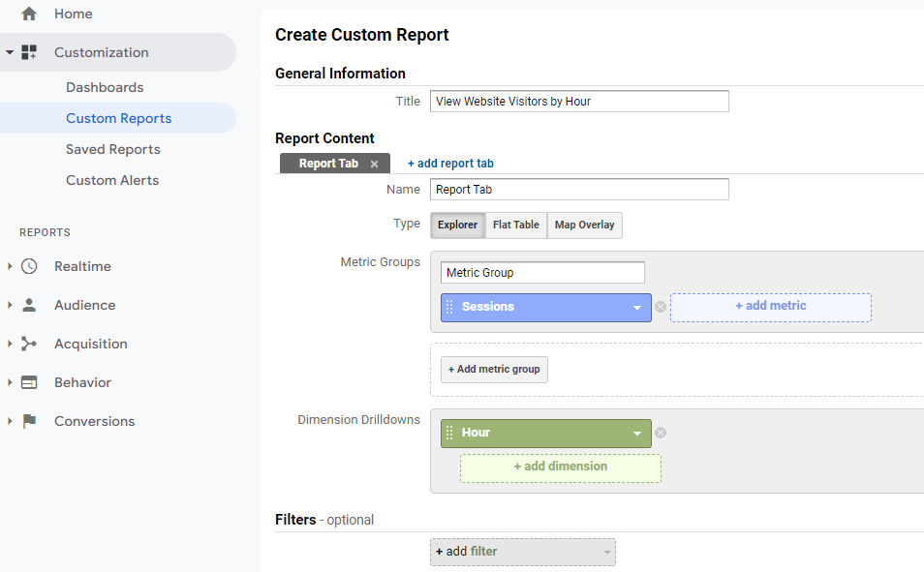Click the Name input field
The image size is (924, 572).
point(579,190)
